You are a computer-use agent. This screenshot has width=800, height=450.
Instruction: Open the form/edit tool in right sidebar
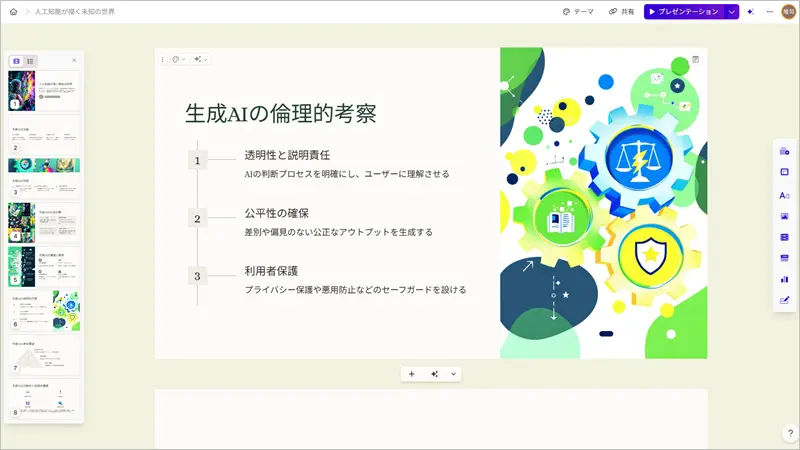tap(784, 300)
